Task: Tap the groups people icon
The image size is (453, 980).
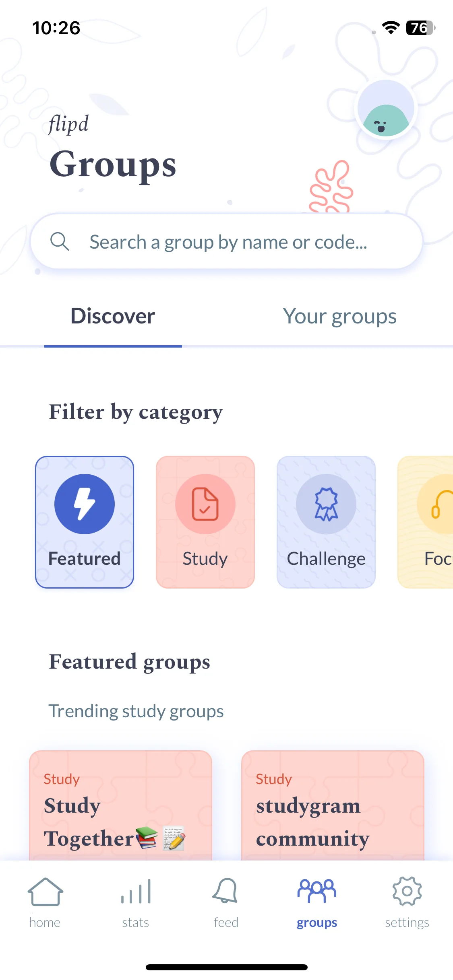Action: [x=316, y=891]
